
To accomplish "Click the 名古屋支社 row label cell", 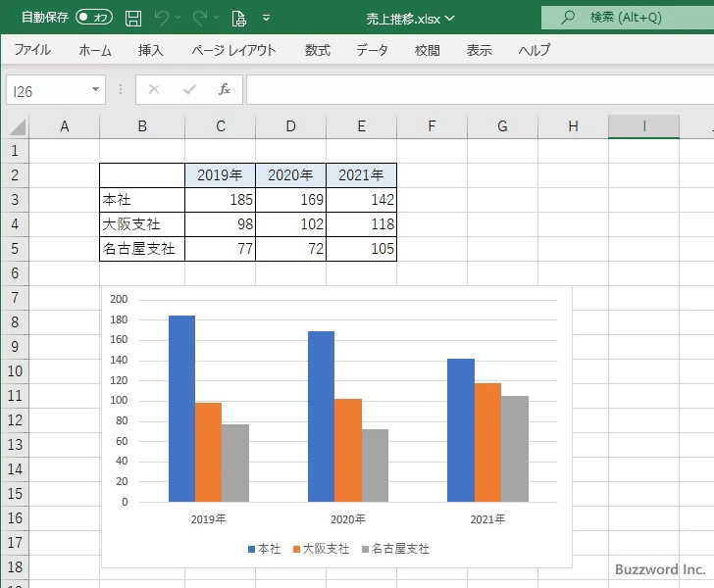I will pos(142,249).
